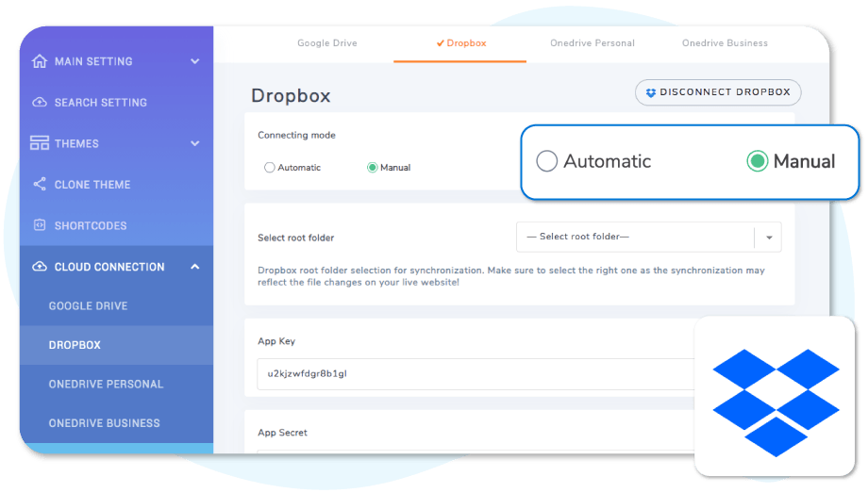
Task: Click the Main Setting home icon
Action: 40,61
